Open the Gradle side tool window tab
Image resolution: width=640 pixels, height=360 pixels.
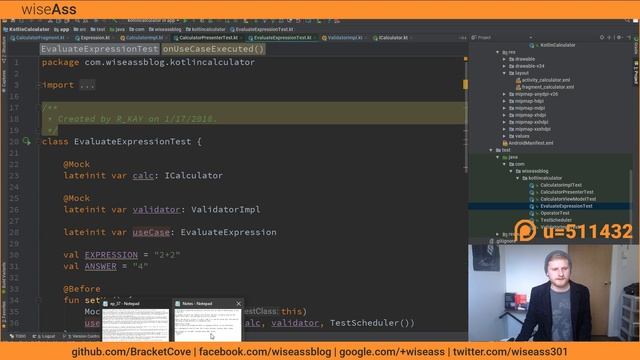(636, 46)
